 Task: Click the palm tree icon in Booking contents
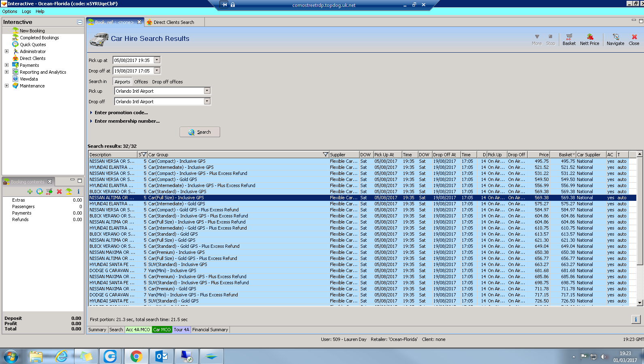coord(69,192)
